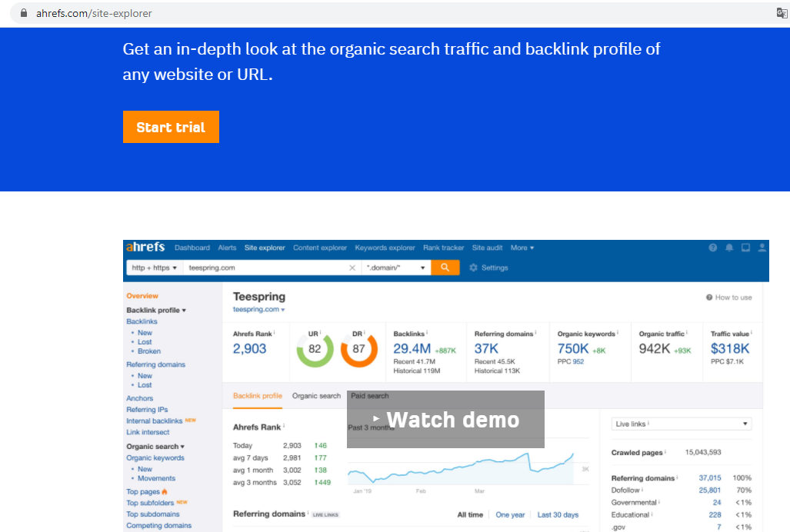Screen dimensions: 790x532
Task: Open Dashboard in ahrefs top menu
Action: coord(192,248)
